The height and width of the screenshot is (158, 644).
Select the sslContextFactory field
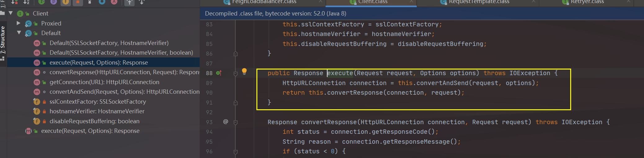click(103, 102)
